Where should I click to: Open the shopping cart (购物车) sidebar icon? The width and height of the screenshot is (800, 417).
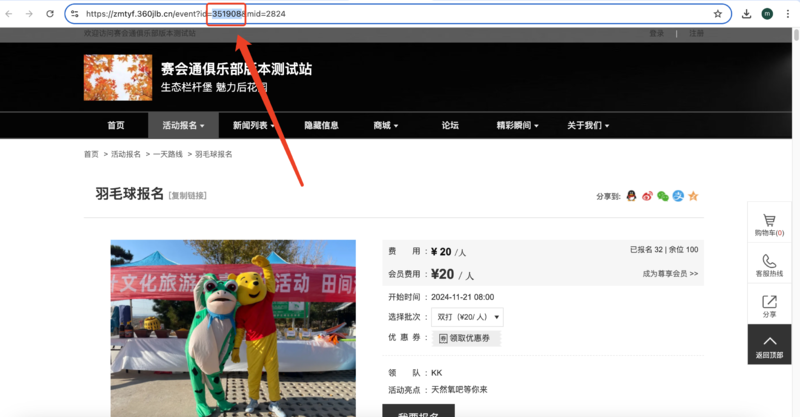coord(769,221)
